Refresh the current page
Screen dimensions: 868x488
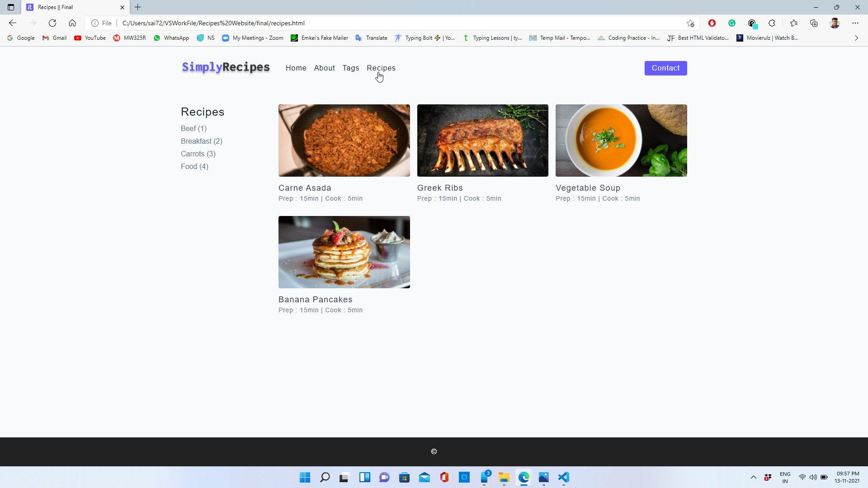coord(52,23)
